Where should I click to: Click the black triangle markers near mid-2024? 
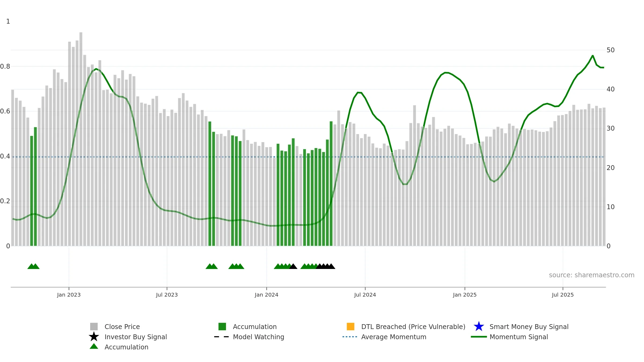[325, 266]
